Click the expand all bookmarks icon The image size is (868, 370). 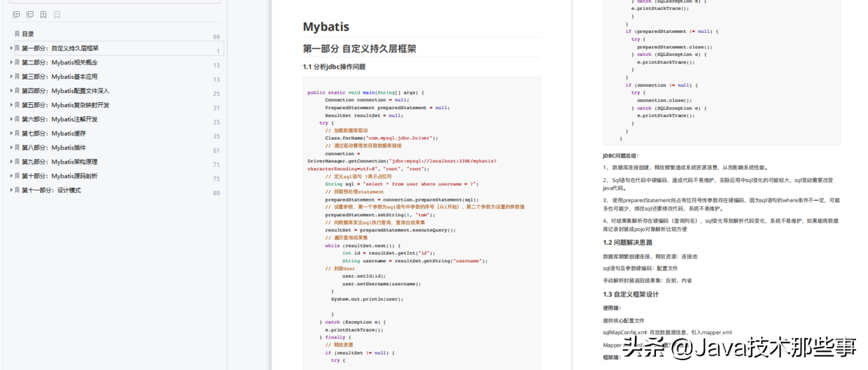16,15
